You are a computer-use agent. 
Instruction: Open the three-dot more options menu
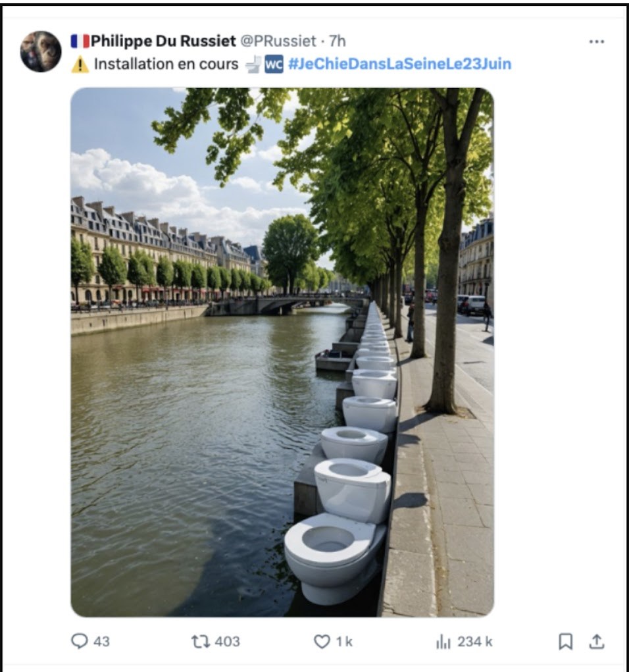[x=597, y=41]
